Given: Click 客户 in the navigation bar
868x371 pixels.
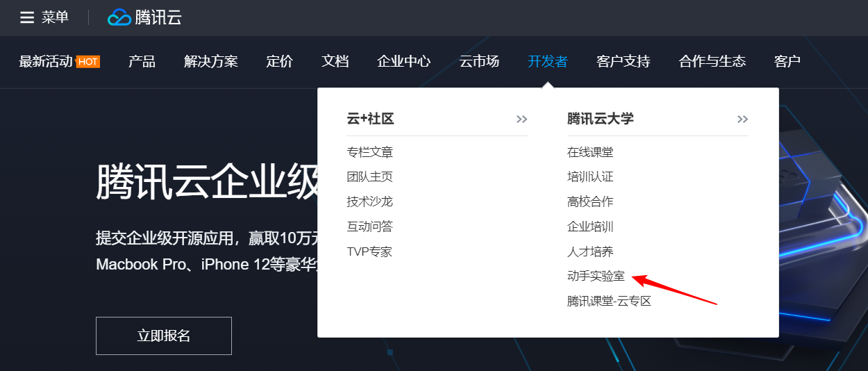Looking at the screenshot, I should pyautogui.click(x=787, y=62).
